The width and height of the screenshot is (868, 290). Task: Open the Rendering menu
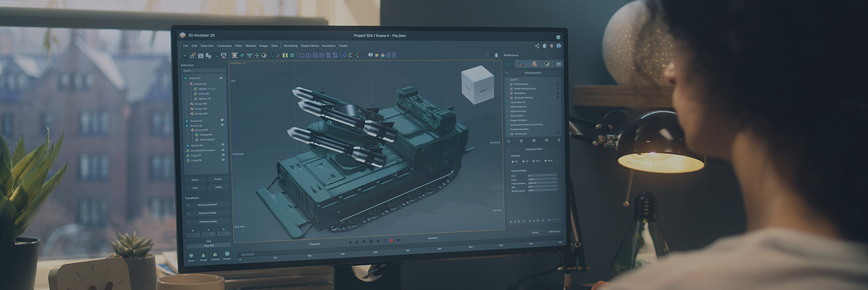click(x=291, y=46)
